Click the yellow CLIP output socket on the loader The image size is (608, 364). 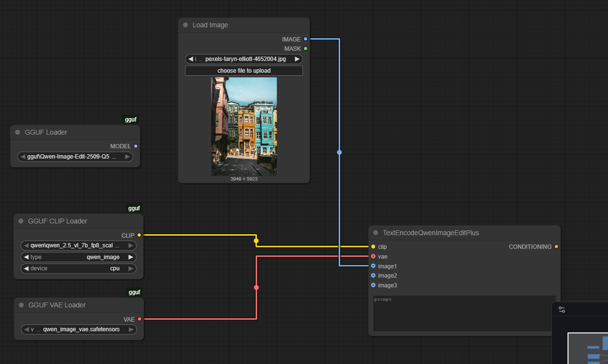(x=139, y=235)
